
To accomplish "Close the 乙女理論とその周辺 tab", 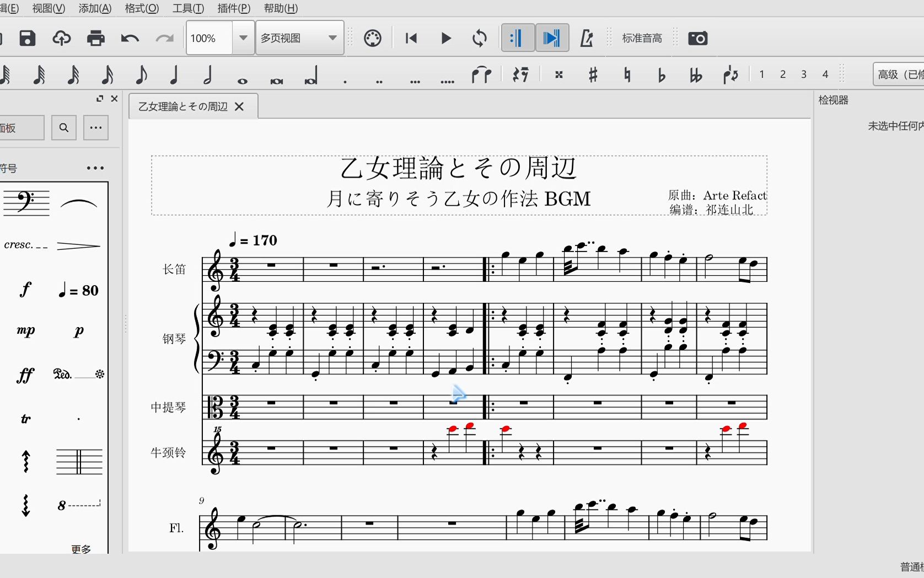I will tap(239, 106).
